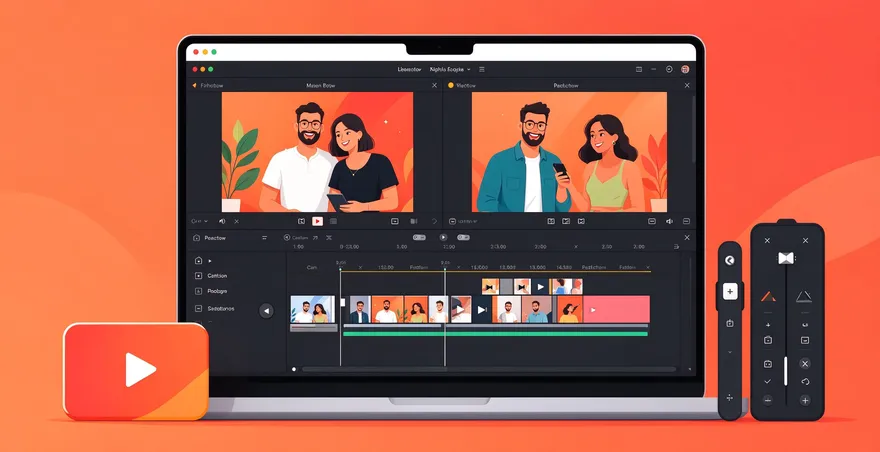
Task: Click the filter lines icon in the timeline header
Action: pyautogui.click(x=265, y=238)
